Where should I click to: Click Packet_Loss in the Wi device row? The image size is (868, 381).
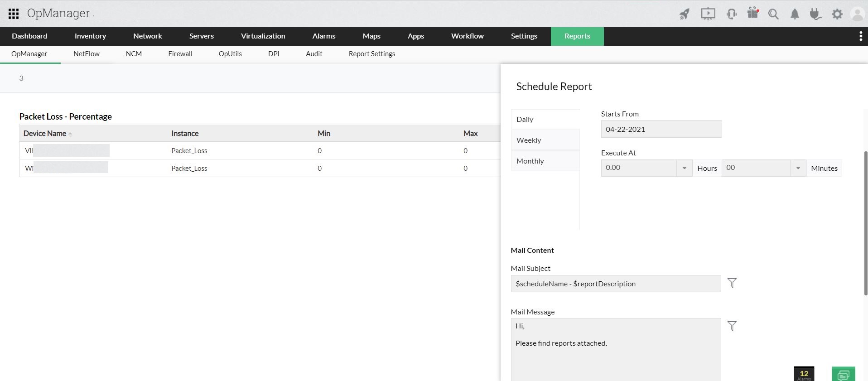click(x=189, y=169)
